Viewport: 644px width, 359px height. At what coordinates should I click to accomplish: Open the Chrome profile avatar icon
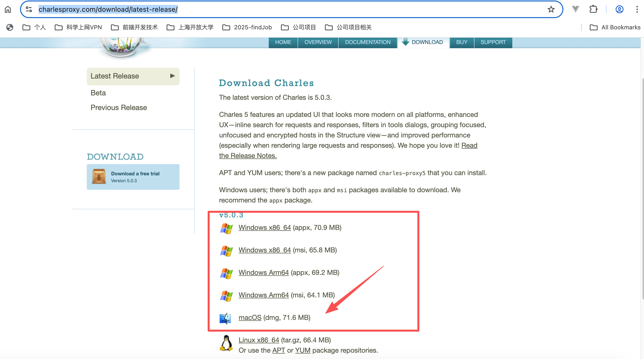click(x=619, y=10)
